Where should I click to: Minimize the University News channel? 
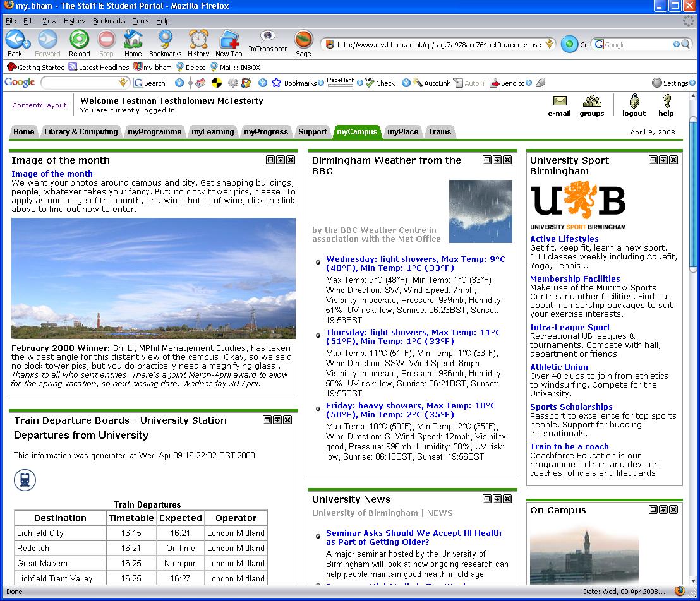pos(497,499)
